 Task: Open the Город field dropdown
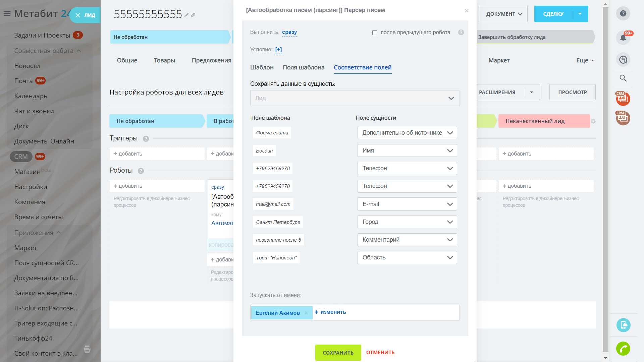[407, 222]
